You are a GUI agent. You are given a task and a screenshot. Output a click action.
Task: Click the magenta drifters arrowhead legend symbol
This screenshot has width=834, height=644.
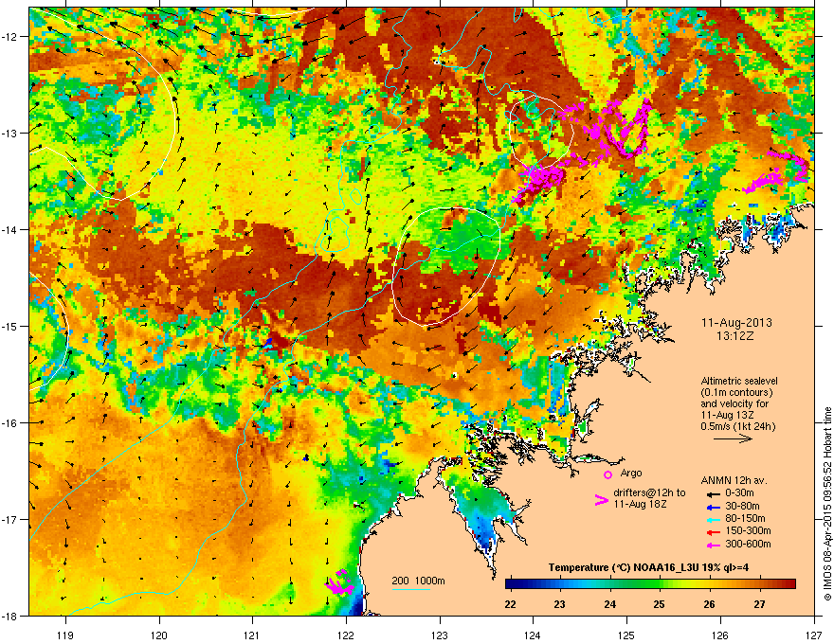point(601,500)
